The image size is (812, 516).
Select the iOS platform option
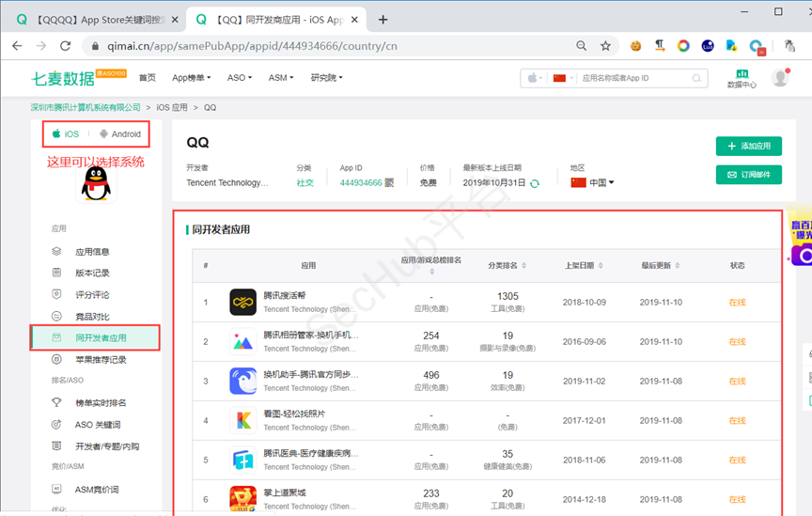[x=66, y=134]
